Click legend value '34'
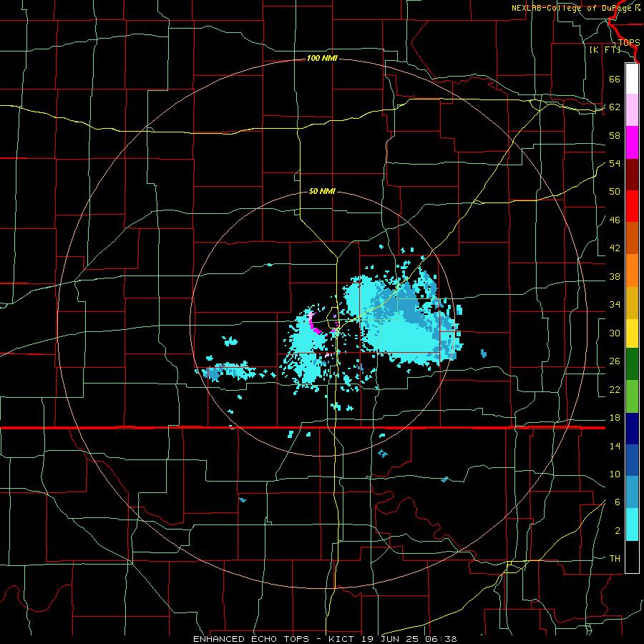The image size is (644, 644). coord(615,305)
